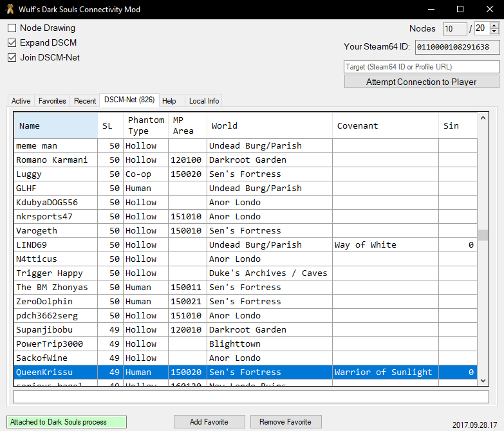Screen dimensions: 504x431
Task: Click 'Warrior of Sunlight' covenant cell
Action: (x=386, y=372)
